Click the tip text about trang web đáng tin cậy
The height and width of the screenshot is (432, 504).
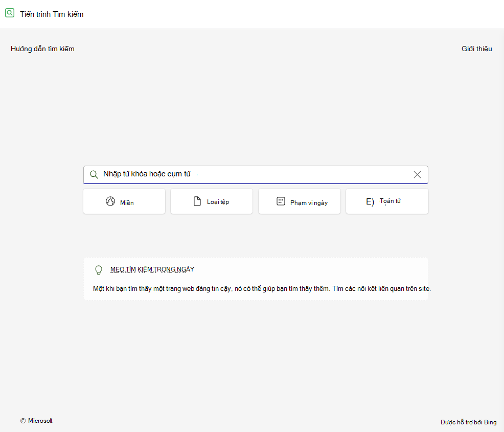[262, 289]
